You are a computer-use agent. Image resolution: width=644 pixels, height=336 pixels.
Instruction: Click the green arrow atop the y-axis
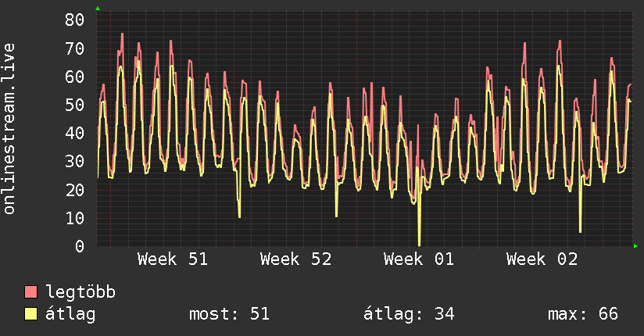point(98,9)
